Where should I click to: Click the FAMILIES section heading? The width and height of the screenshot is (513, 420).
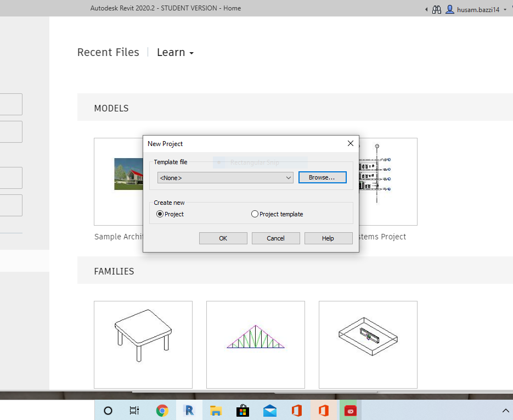tap(114, 271)
